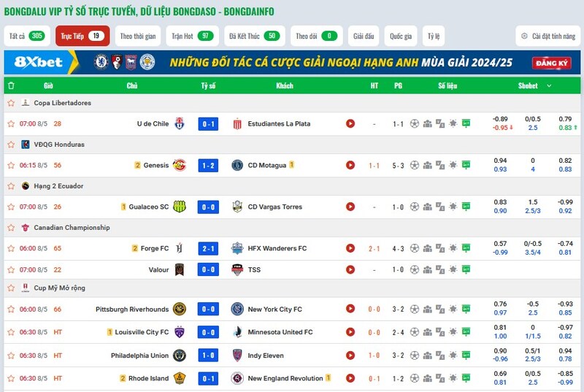The height and width of the screenshot is (392, 584).
Task: Show 'Đã Kết Thúc' finished matches tab
Action: [x=254, y=36]
